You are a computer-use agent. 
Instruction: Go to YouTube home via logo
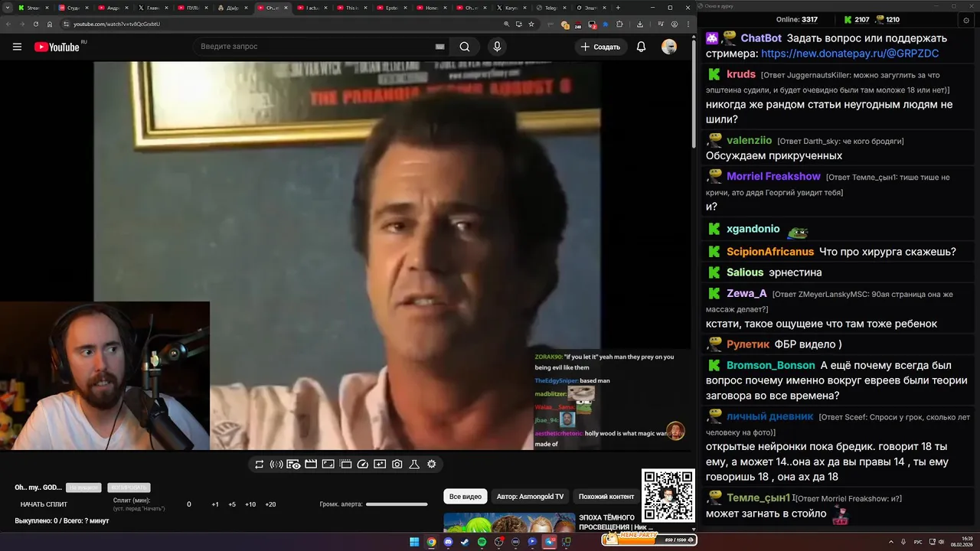pos(57,47)
